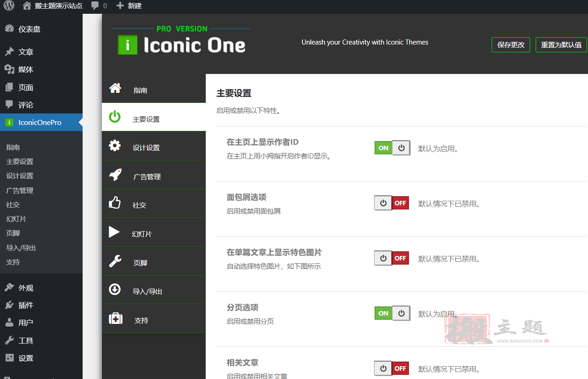
Task: Click the 主要设置 section heading
Action: click(234, 93)
